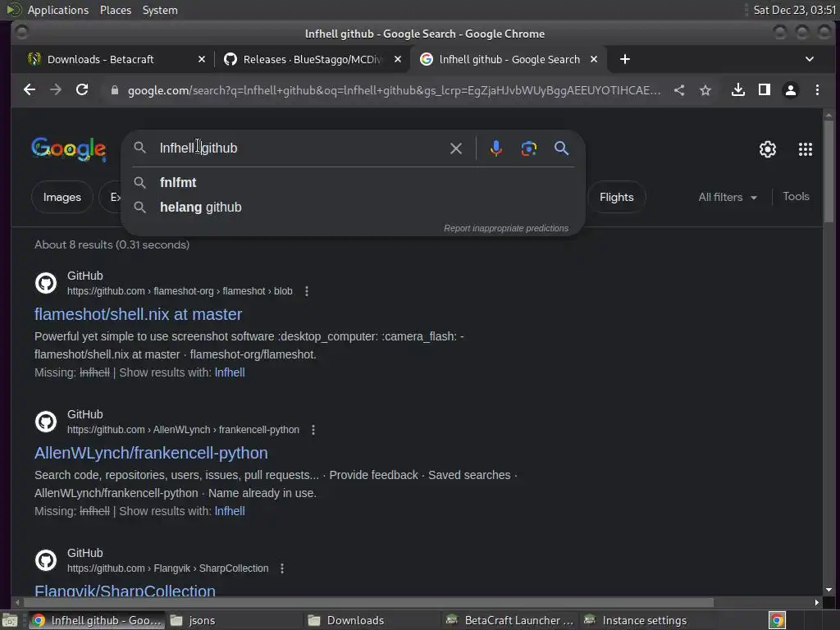Share this page from address bar
This screenshot has height=630, width=840.
(679, 90)
